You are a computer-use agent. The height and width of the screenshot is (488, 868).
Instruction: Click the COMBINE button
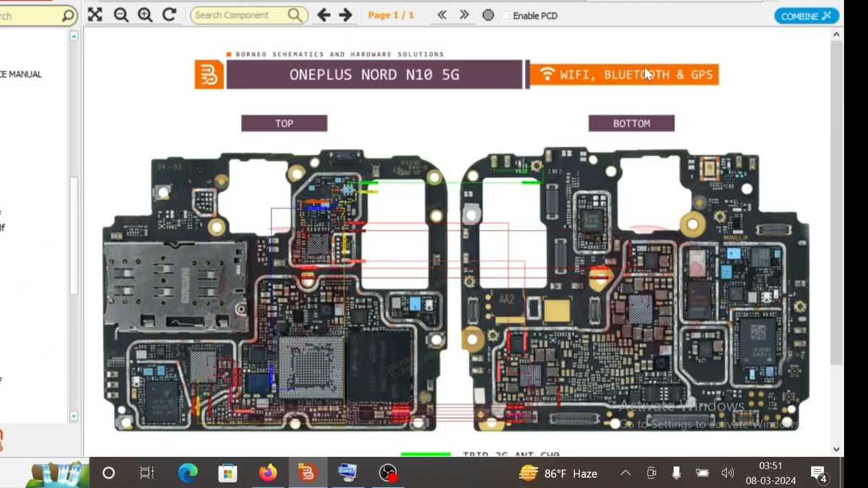click(807, 16)
